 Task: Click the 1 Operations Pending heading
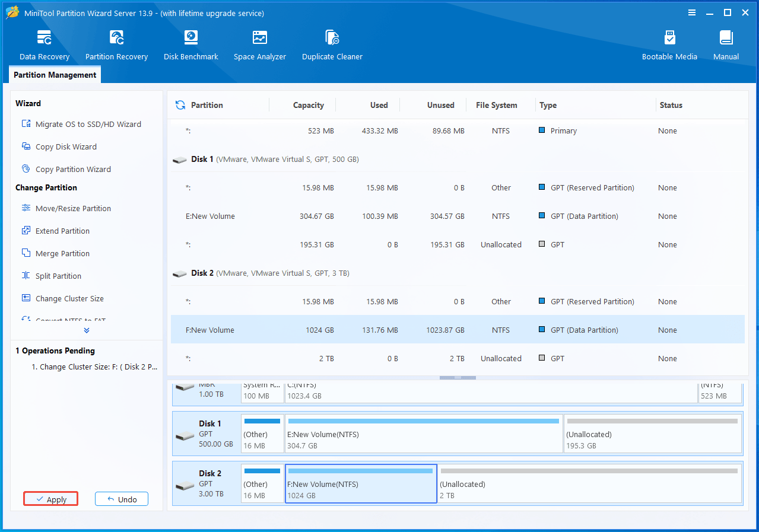click(x=55, y=351)
